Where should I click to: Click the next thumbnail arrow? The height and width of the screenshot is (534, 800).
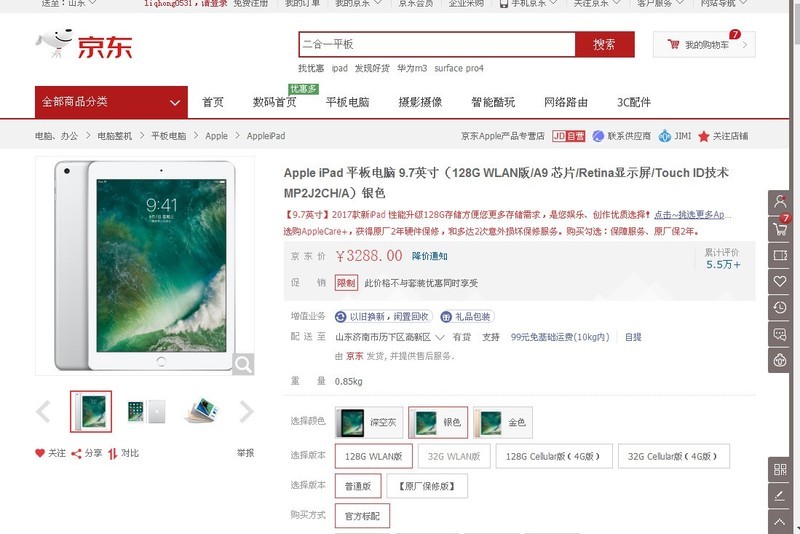(x=246, y=412)
